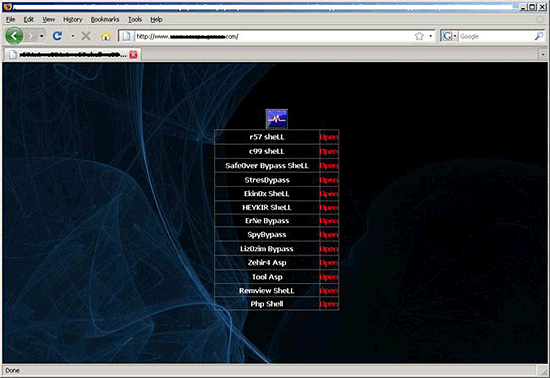550x378 pixels.
Task: Open the tab list dropdown arrow
Action: point(543,54)
